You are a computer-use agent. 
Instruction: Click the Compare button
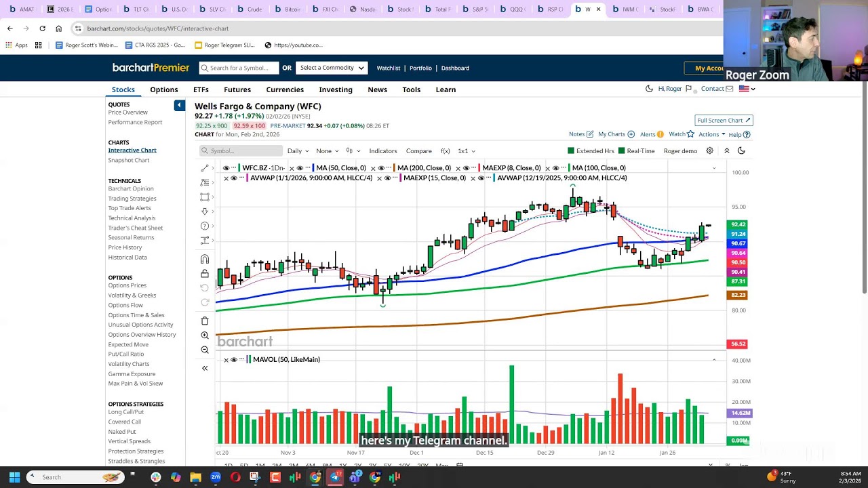(x=418, y=151)
